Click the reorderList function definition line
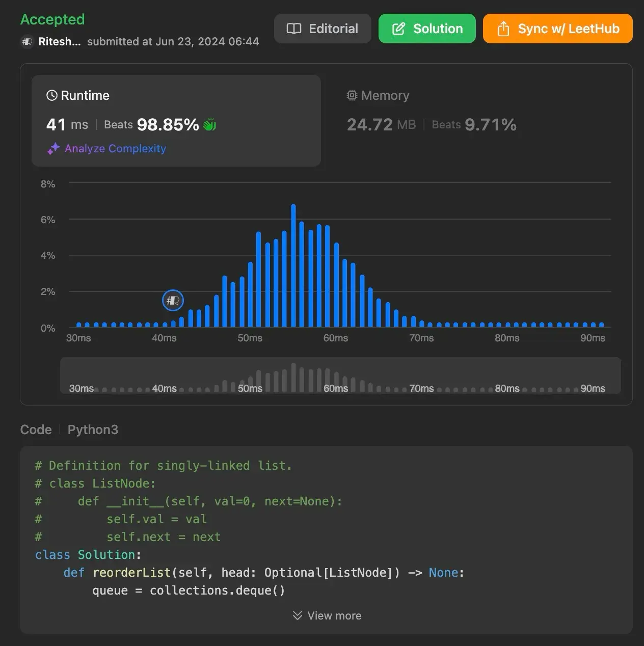Viewport: 644px width, 646px height. pos(263,573)
